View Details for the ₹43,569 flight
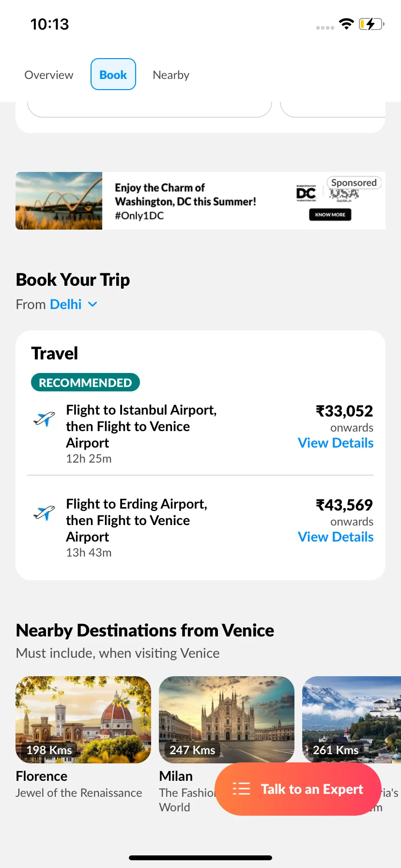Image resolution: width=401 pixels, height=868 pixels. point(336,537)
